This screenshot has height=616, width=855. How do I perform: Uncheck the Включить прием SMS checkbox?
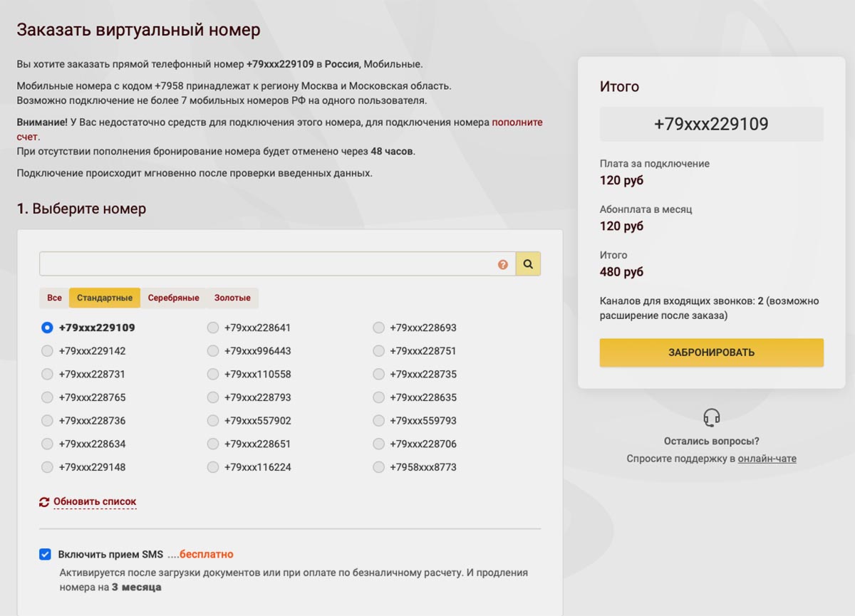pyautogui.click(x=46, y=554)
